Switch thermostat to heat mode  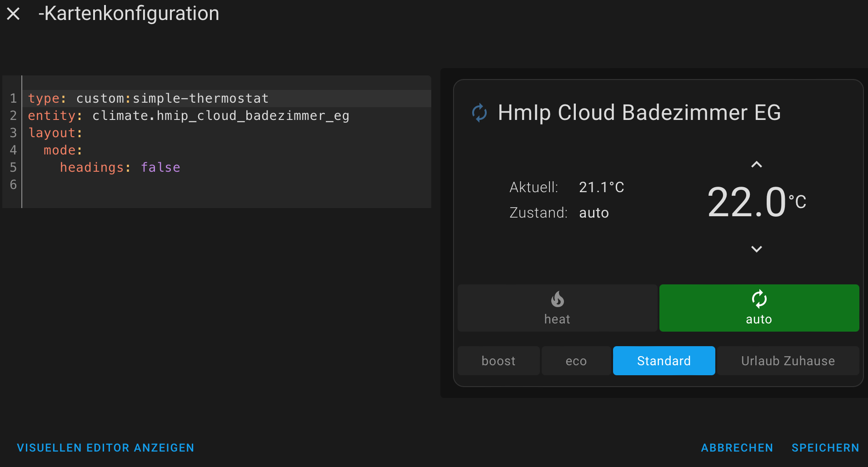557,308
